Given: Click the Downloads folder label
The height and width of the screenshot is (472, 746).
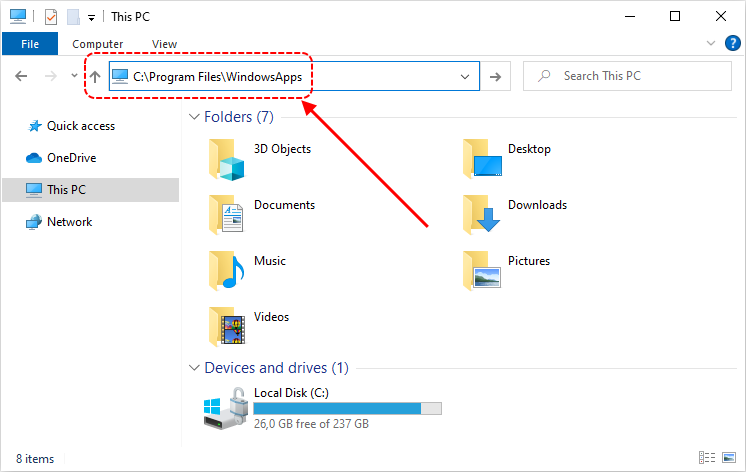Looking at the screenshot, I should point(538,205).
